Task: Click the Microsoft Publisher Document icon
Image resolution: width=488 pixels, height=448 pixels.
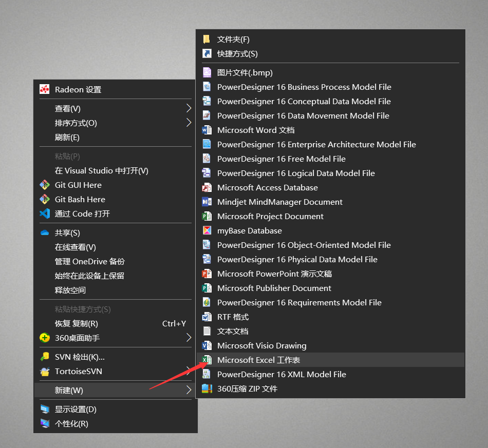Action: (207, 288)
